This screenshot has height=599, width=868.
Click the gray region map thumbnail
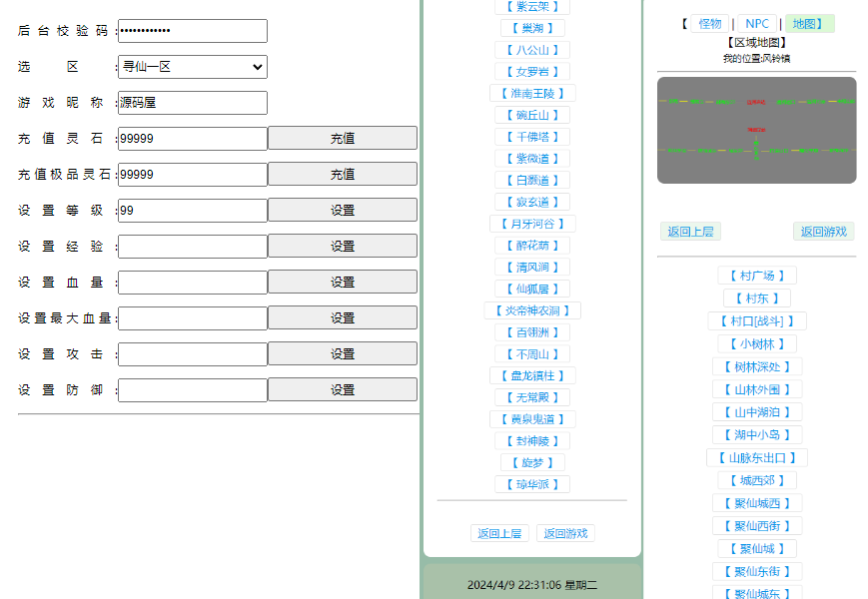(757, 131)
